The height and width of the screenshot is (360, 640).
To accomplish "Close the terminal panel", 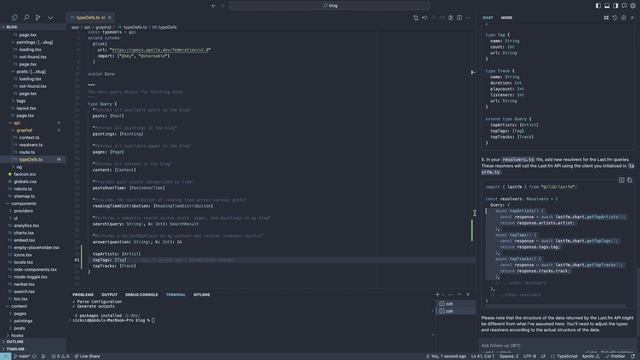I will (468, 294).
